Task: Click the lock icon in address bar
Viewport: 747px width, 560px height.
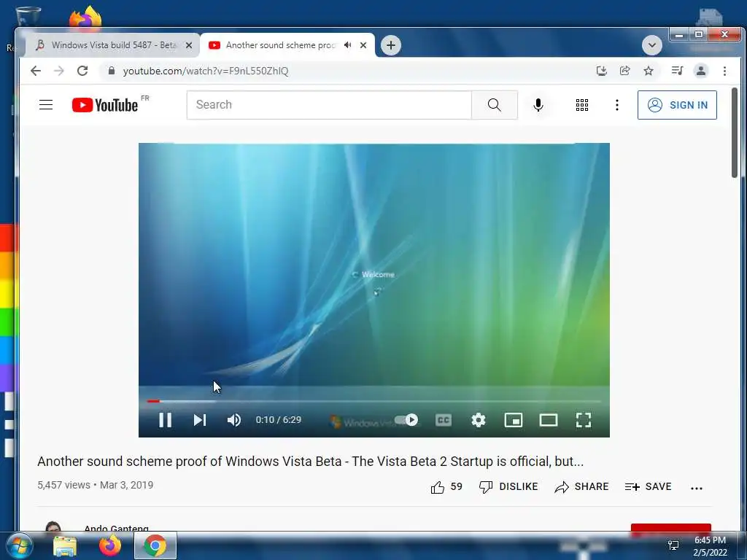Action: tap(112, 71)
